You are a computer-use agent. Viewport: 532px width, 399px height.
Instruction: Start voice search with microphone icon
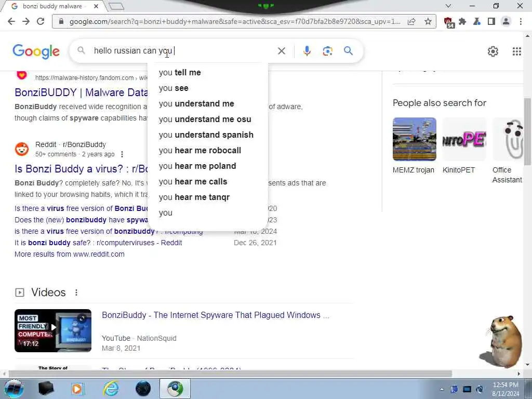(307, 51)
